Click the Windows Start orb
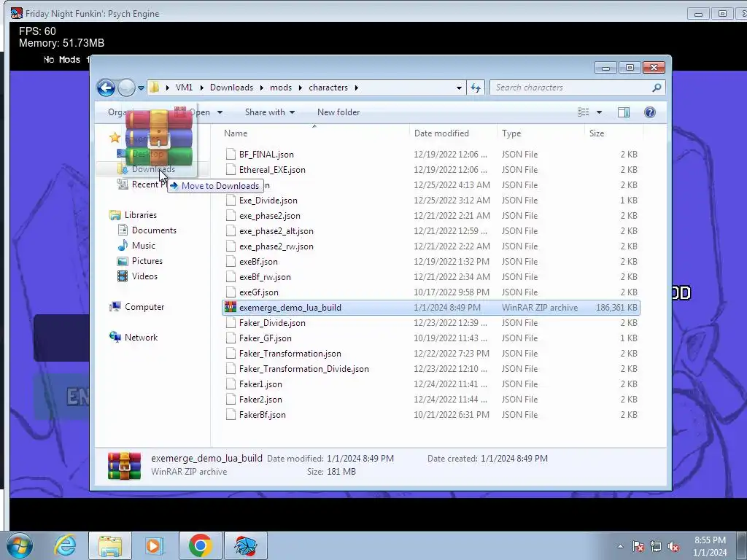Screen dimensions: 747x560 tap(20, 545)
